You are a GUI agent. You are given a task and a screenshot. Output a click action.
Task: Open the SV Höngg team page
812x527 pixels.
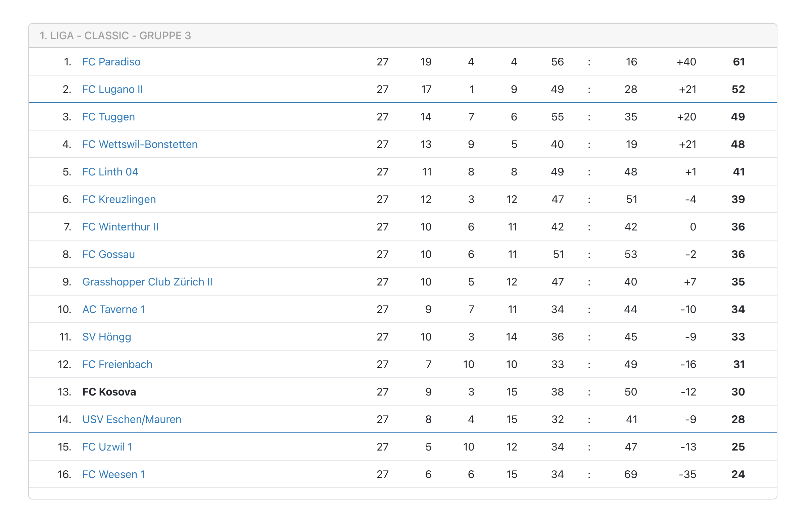106,337
